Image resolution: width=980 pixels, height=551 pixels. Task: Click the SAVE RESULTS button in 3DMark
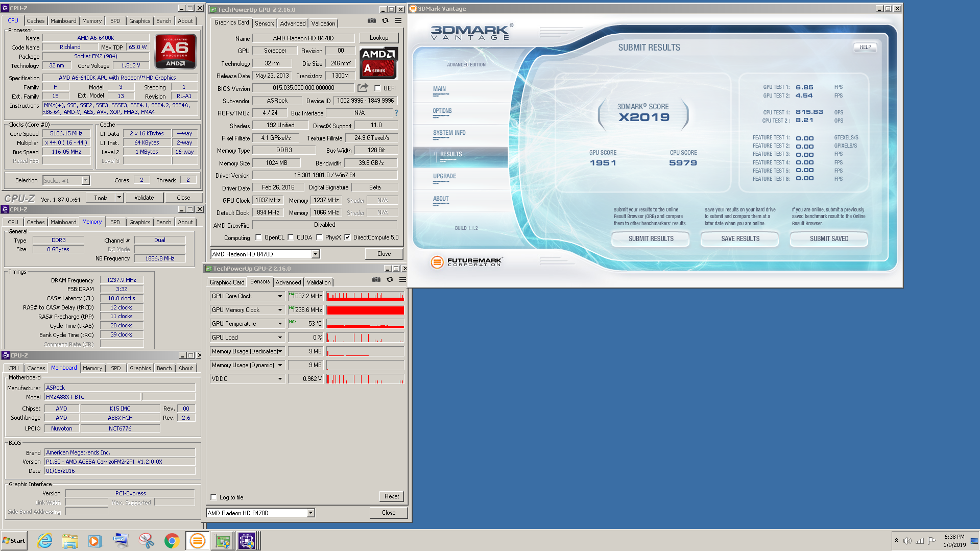tap(740, 238)
